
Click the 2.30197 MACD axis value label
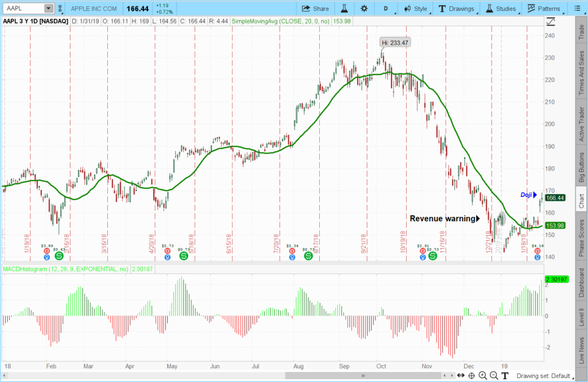[x=557, y=279]
